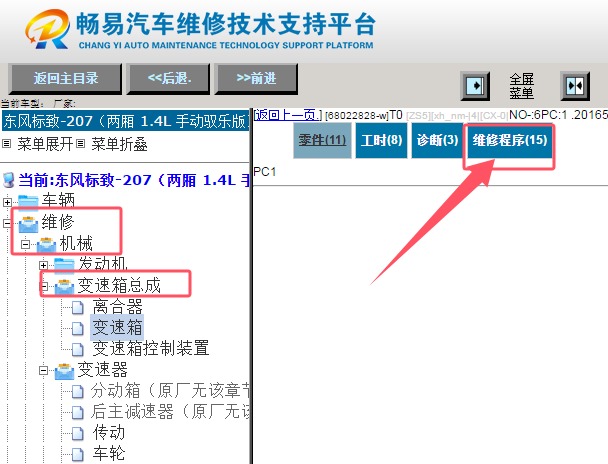The image size is (608, 464).
Task: Open the 变速箱控制装置 tree item
Action: click(x=151, y=348)
